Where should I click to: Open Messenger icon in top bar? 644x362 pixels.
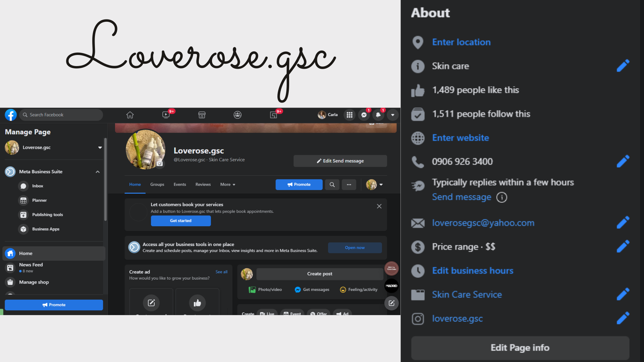[x=364, y=115]
